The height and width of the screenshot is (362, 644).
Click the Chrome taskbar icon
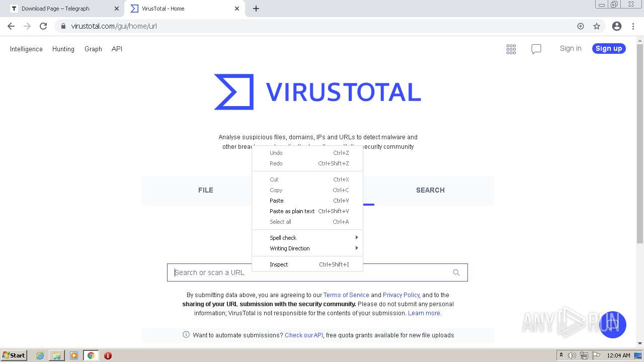pos(91,355)
